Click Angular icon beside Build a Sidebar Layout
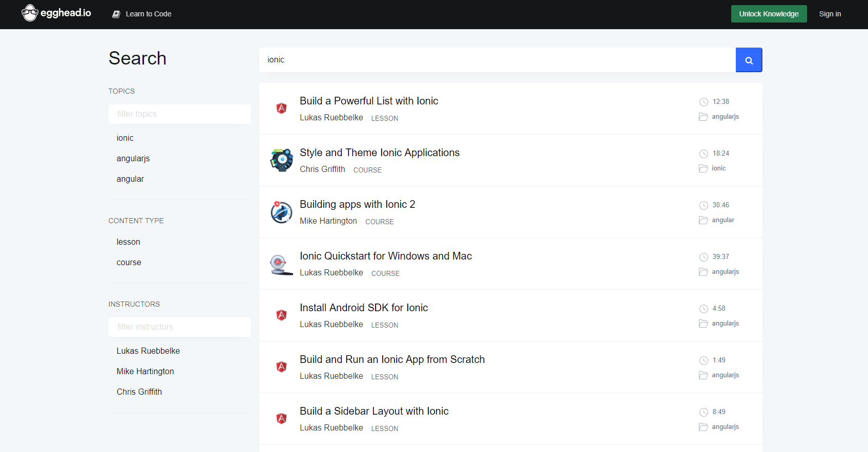The height and width of the screenshot is (452, 868). [x=281, y=419]
